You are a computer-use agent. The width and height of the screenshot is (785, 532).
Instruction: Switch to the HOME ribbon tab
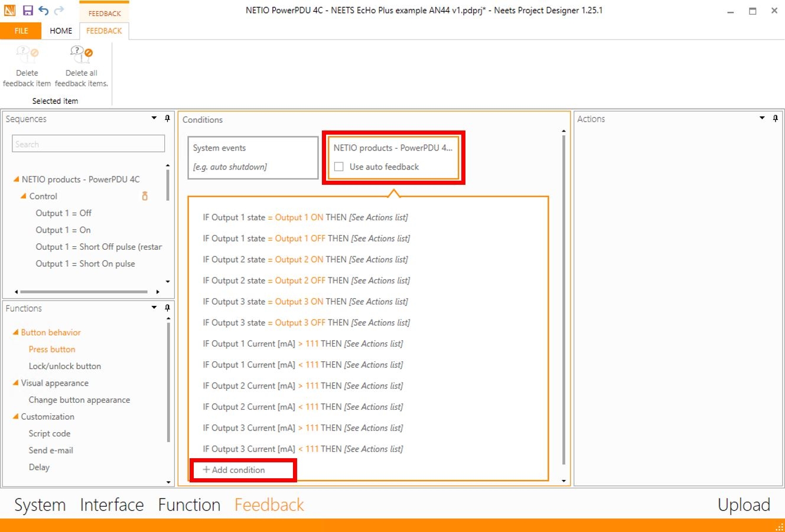click(x=61, y=31)
